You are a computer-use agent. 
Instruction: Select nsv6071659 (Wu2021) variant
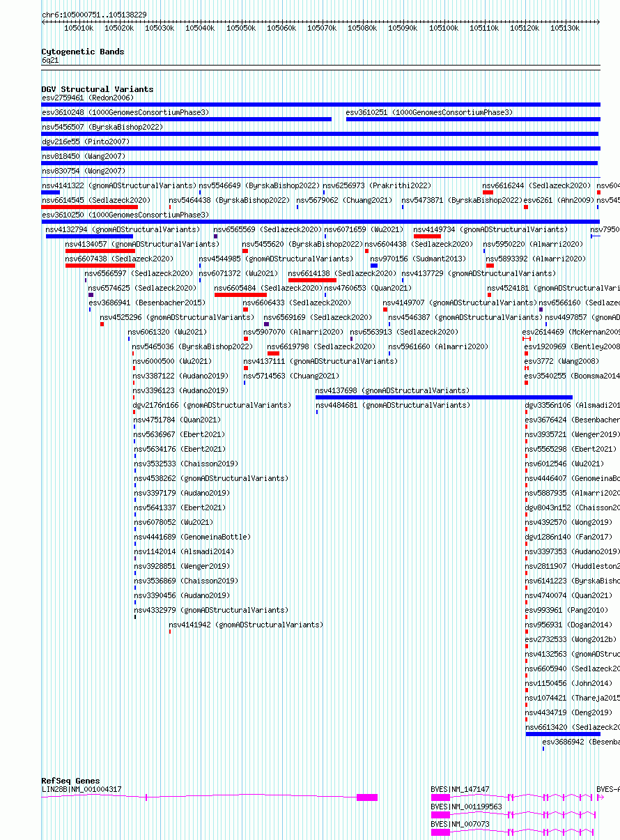tap(364, 229)
